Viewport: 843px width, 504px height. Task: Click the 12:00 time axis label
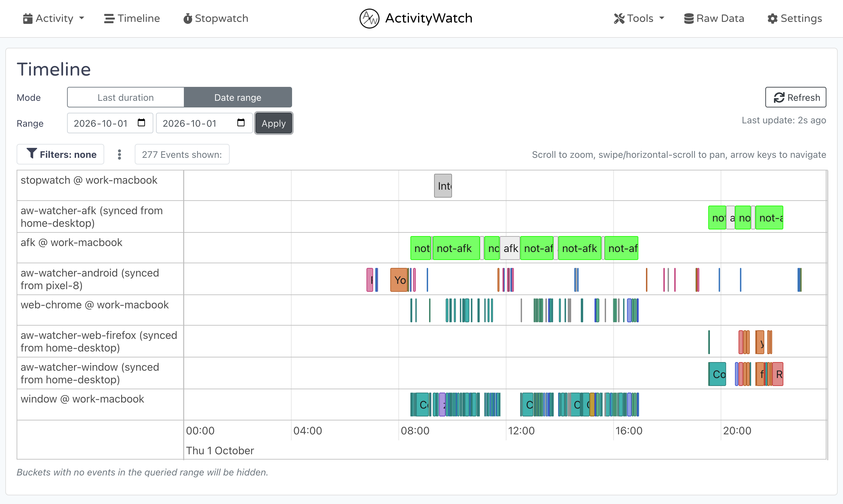tap(521, 431)
